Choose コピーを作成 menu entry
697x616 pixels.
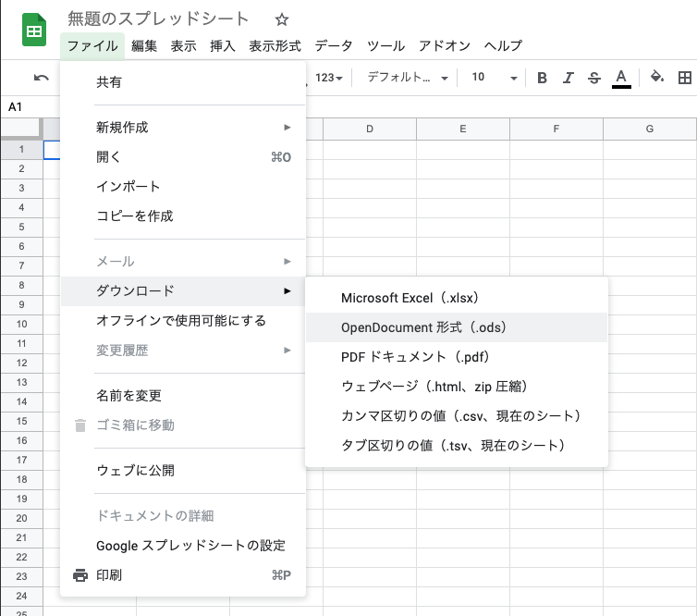[183, 216]
